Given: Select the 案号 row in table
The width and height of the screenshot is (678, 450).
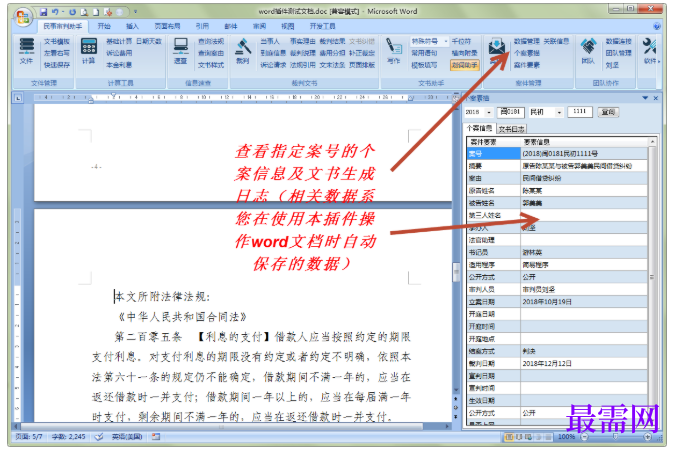Looking at the screenshot, I should (557, 153).
